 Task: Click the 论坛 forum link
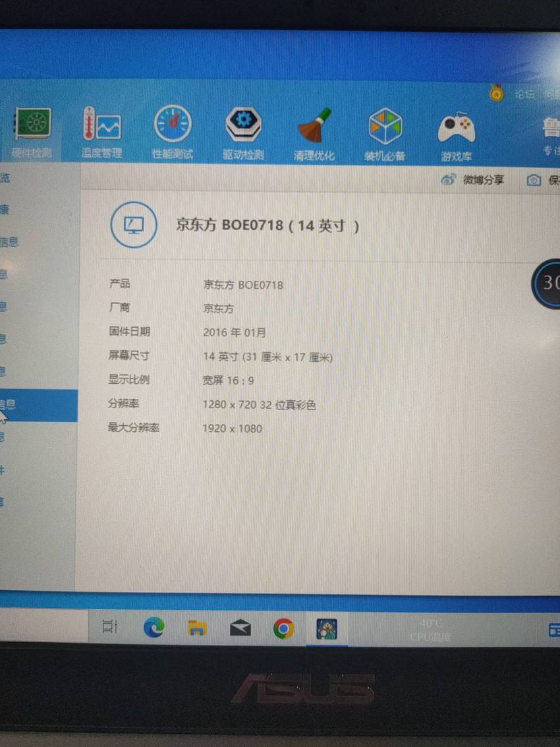point(525,94)
